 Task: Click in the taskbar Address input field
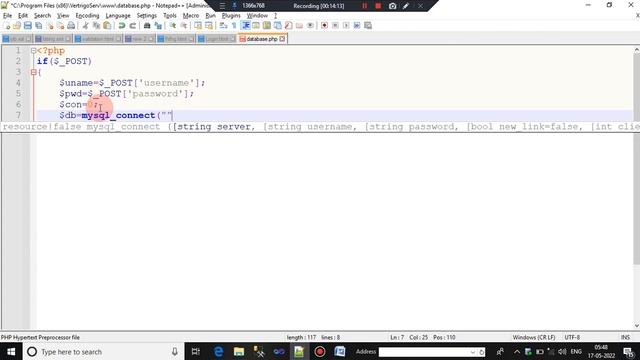(x=424, y=352)
